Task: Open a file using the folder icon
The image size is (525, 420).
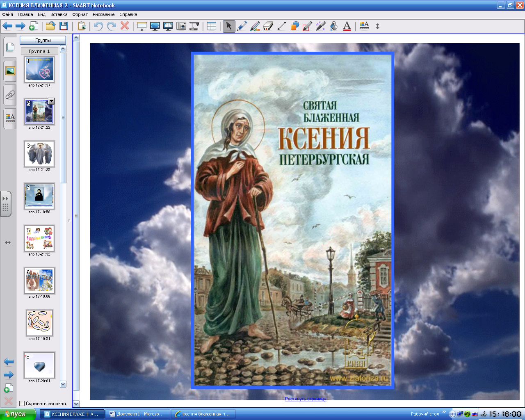Action: coord(50,26)
